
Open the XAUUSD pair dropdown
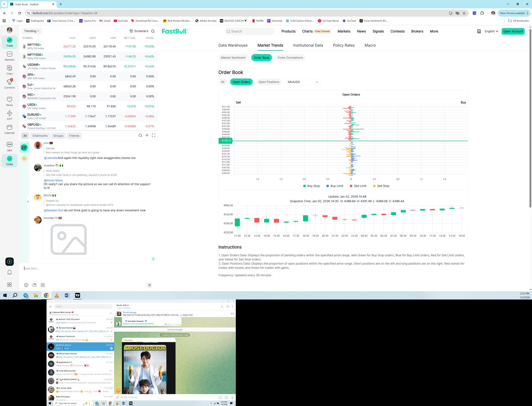click(x=303, y=82)
